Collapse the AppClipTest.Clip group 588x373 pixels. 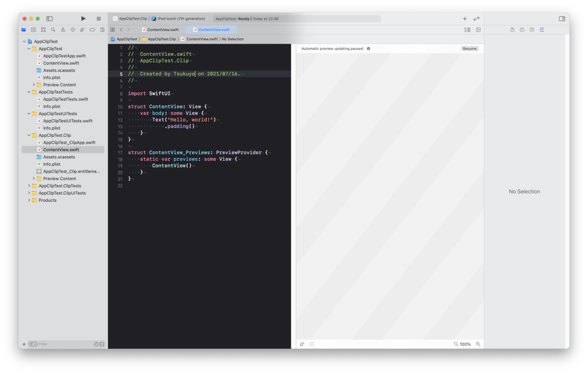point(29,135)
